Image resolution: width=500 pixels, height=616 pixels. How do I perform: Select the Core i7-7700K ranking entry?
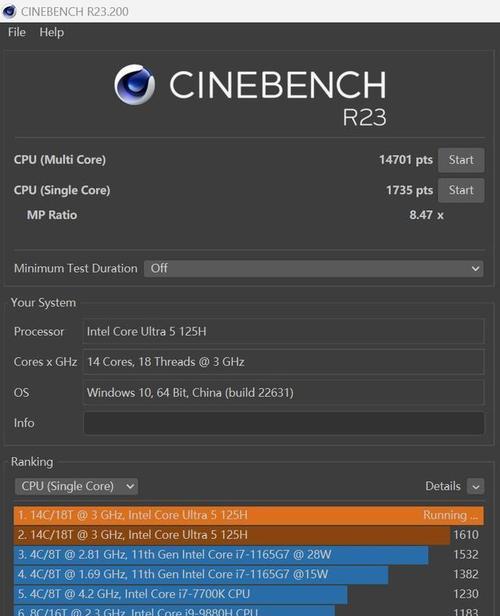(x=249, y=594)
